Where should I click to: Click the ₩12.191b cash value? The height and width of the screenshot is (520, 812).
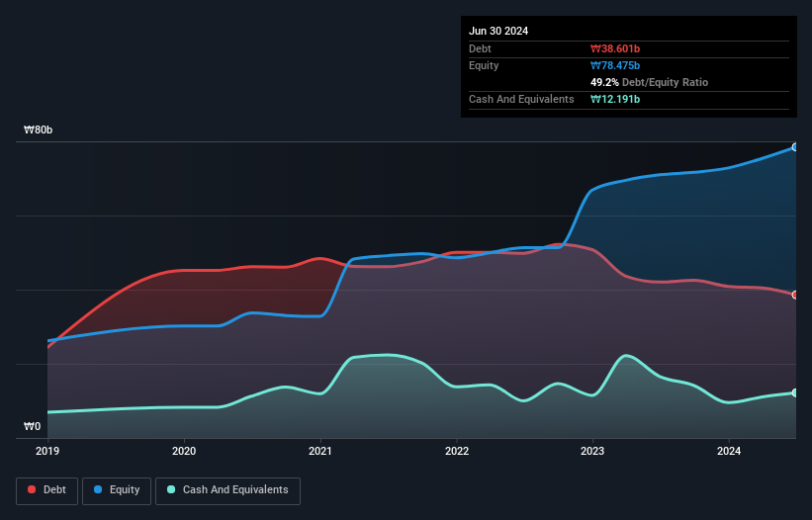pos(615,99)
